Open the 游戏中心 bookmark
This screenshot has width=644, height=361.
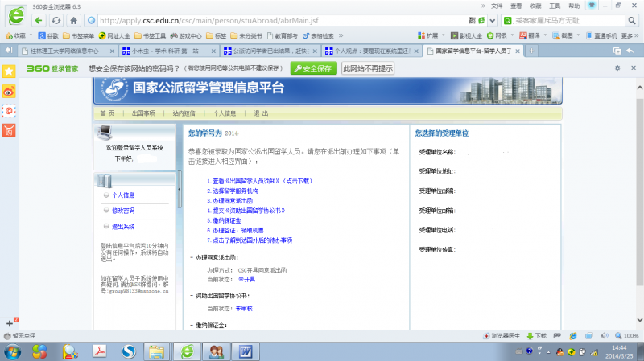coord(186,35)
